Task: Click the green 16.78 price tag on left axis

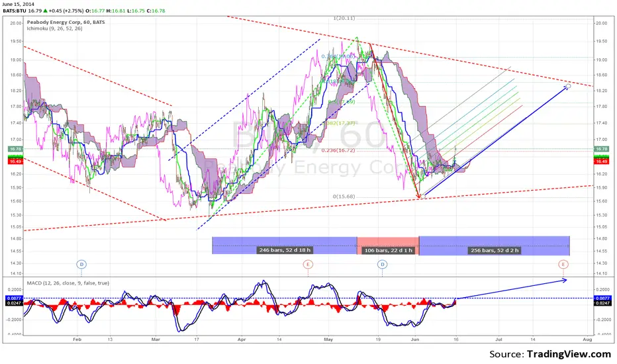Action: click(15, 149)
